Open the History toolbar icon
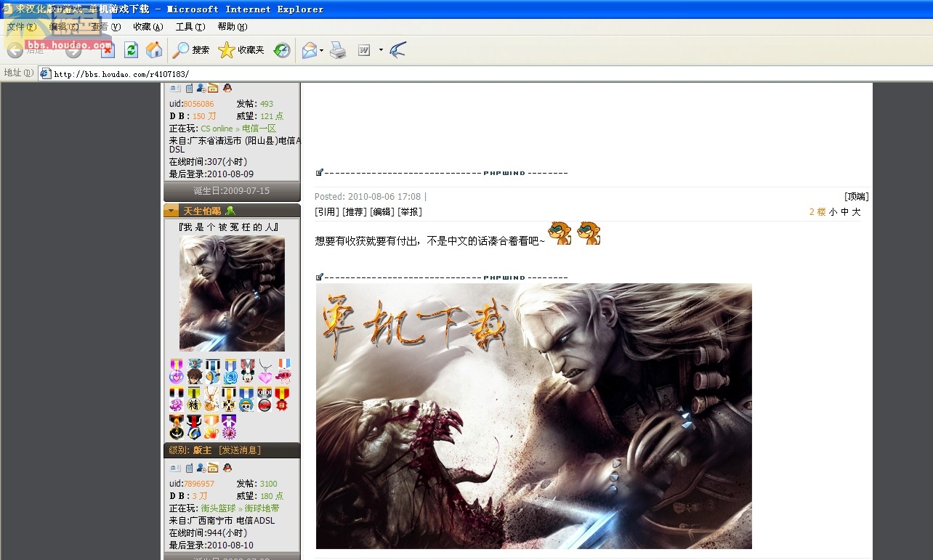933x560 pixels. [282, 50]
